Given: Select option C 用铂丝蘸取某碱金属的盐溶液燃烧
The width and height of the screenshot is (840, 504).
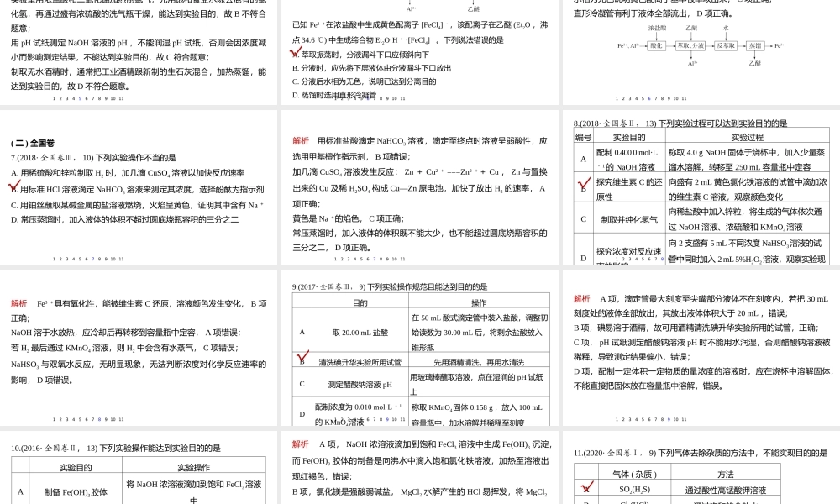Looking at the screenshot, I should pos(137,205).
